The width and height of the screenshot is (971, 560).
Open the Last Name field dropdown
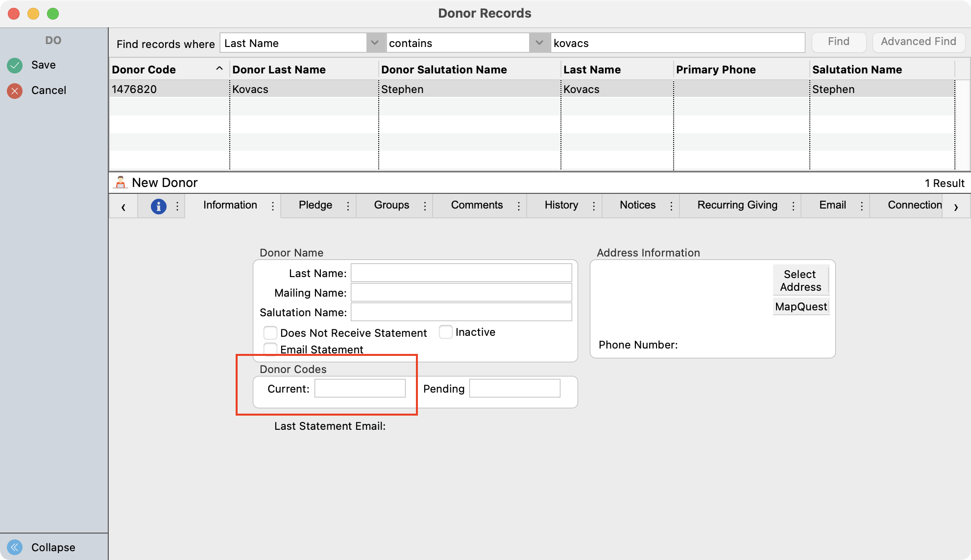pos(375,43)
